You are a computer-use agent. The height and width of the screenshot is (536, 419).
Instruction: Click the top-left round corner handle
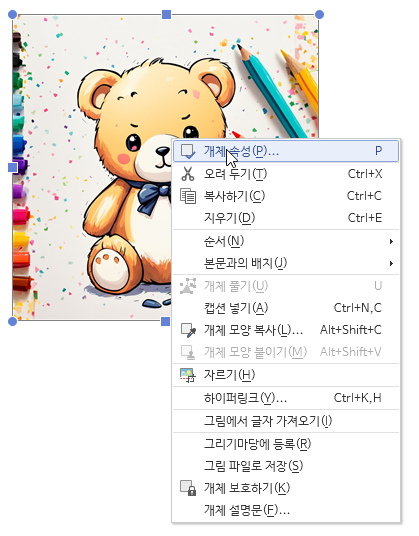[x=12, y=14]
